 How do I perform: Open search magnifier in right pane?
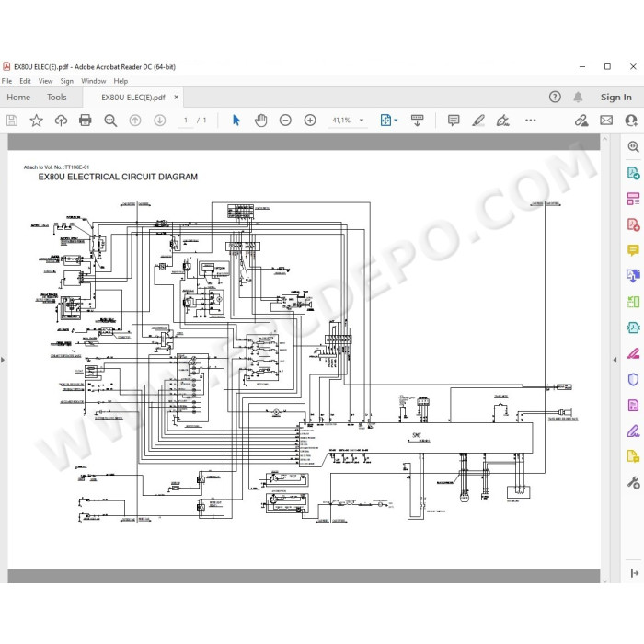tap(633, 146)
